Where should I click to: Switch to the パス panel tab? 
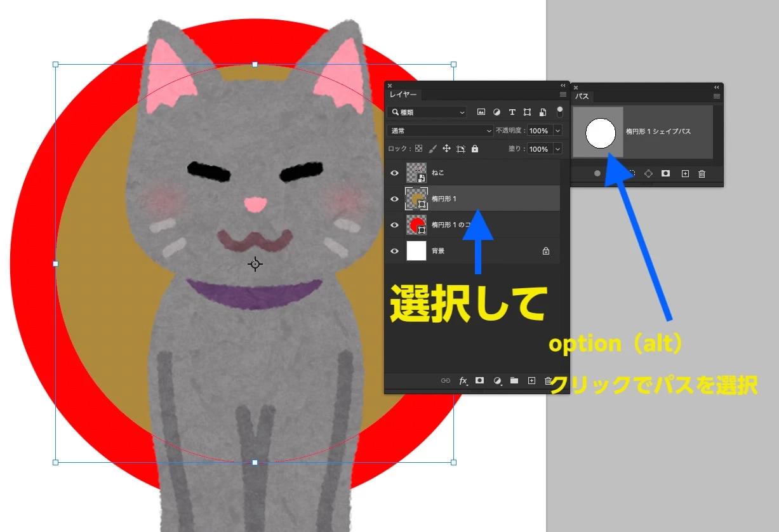(582, 96)
